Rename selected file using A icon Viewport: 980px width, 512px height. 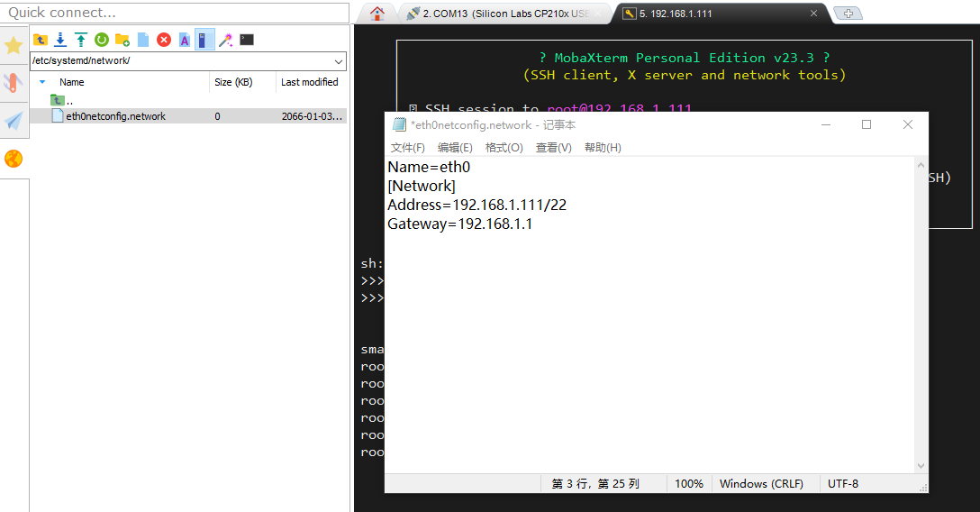[185, 40]
